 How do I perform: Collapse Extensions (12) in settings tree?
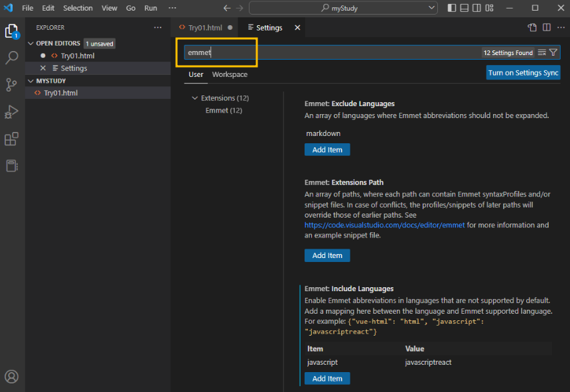coord(195,98)
